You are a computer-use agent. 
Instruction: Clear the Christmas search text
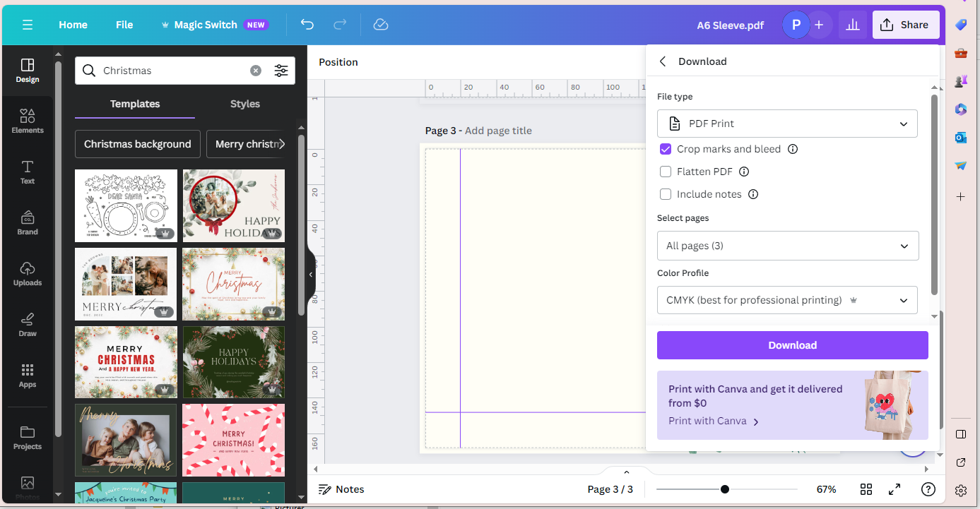256,71
